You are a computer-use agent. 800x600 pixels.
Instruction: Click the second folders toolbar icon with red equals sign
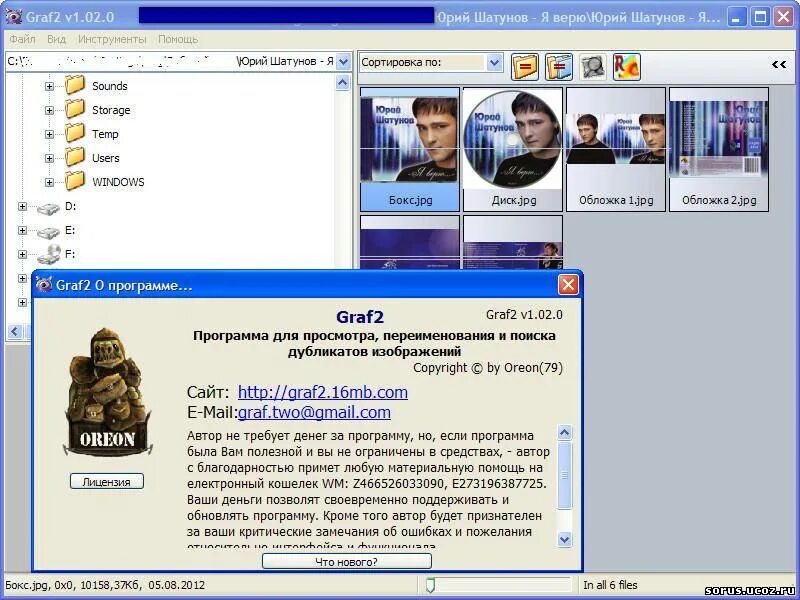click(559, 66)
